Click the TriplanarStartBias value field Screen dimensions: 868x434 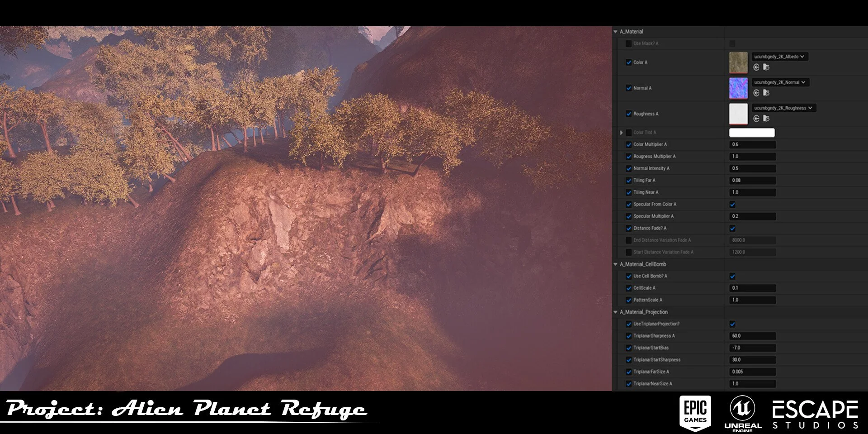click(x=753, y=348)
